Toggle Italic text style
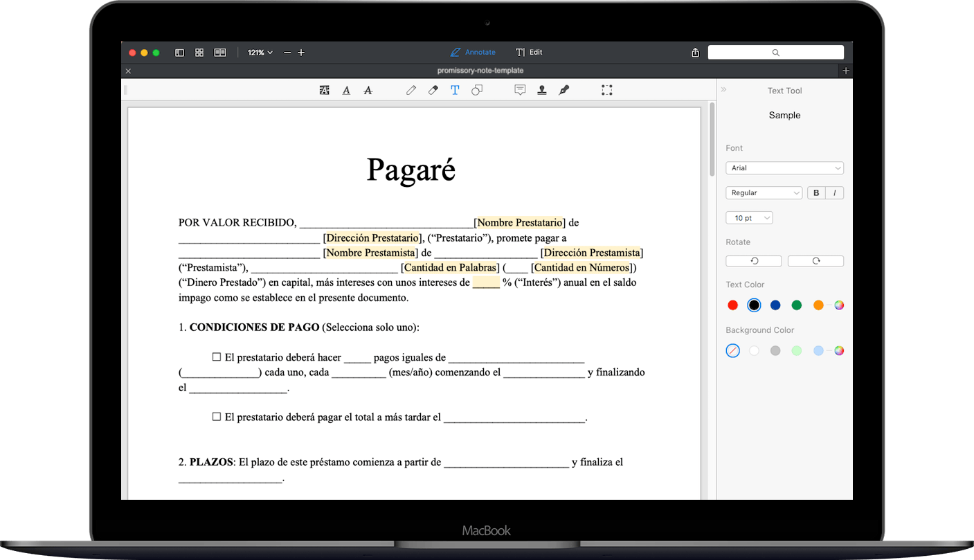The height and width of the screenshot is (560, 974). coord(835,193)
